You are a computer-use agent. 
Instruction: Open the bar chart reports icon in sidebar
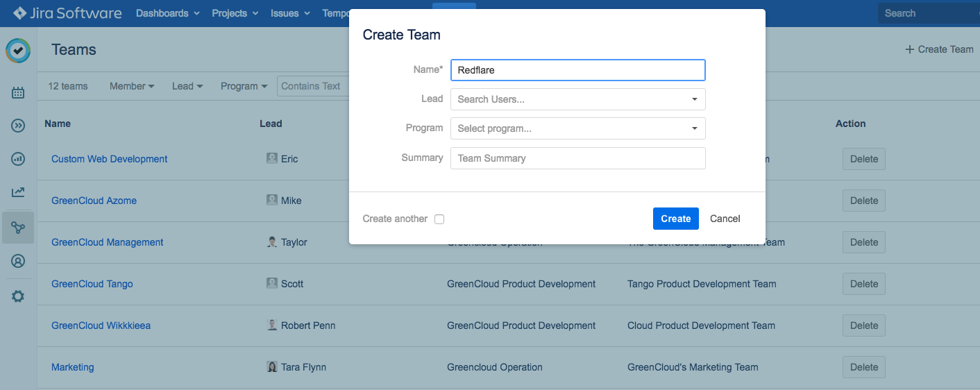coord(18,159)
